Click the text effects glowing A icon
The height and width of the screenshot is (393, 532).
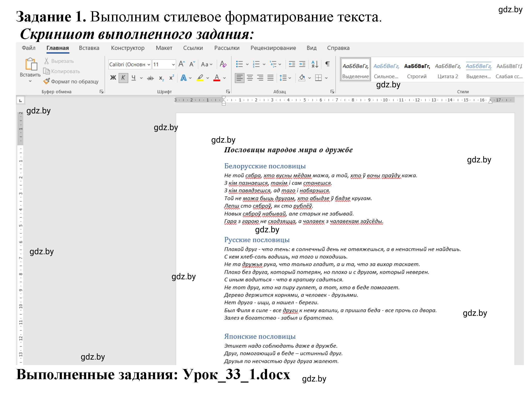(184, 78)
